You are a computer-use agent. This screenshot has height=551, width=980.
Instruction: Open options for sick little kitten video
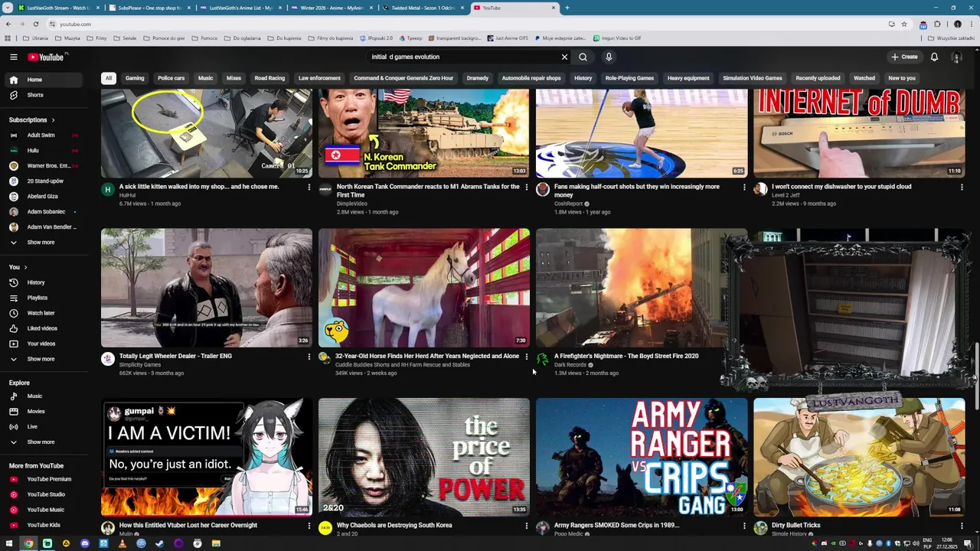[x=309, y=187]
